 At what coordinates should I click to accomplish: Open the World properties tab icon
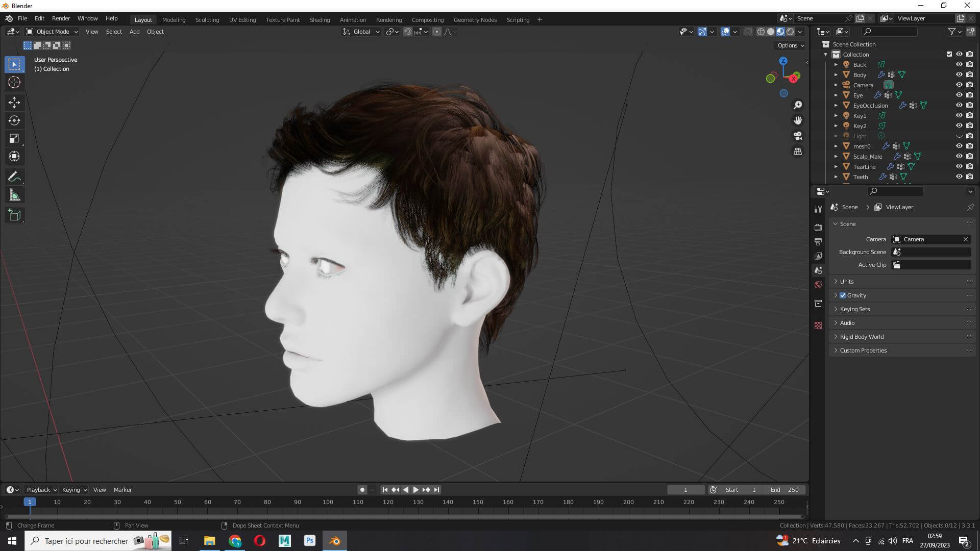[x=818, y=285]
